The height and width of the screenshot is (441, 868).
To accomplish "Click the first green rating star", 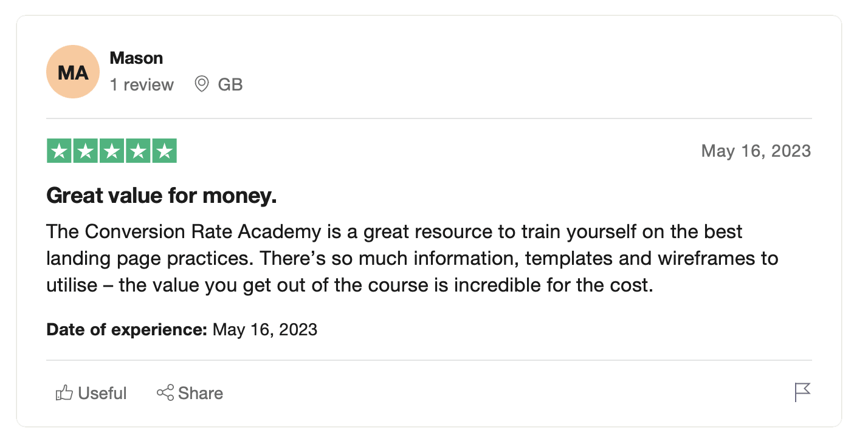I will (x=59, y=151).
